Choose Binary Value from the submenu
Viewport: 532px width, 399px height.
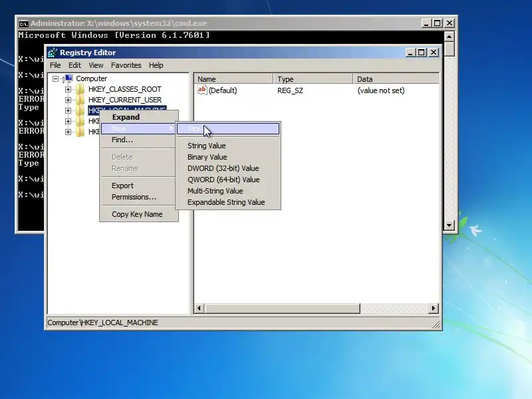(x=228, y=157)
